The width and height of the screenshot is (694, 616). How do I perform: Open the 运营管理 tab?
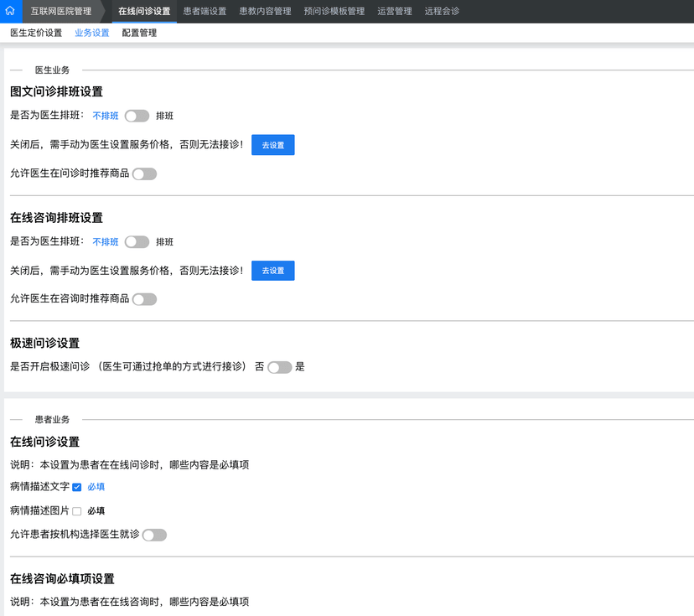pyautogui.click(x=395, y=12)
